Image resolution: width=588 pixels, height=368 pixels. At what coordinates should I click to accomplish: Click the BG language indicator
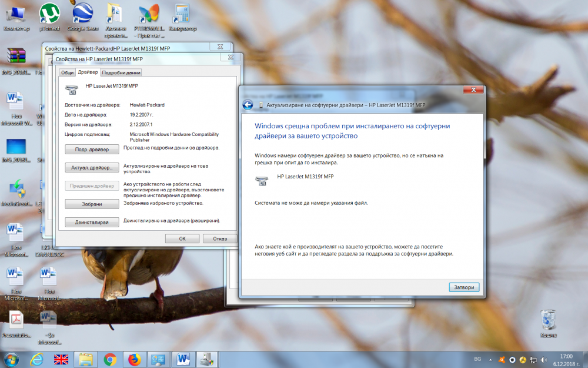tap(477, 359)
